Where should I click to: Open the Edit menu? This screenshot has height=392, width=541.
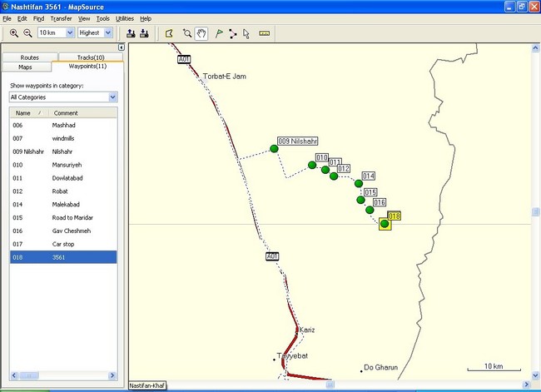tap(22, 18)
